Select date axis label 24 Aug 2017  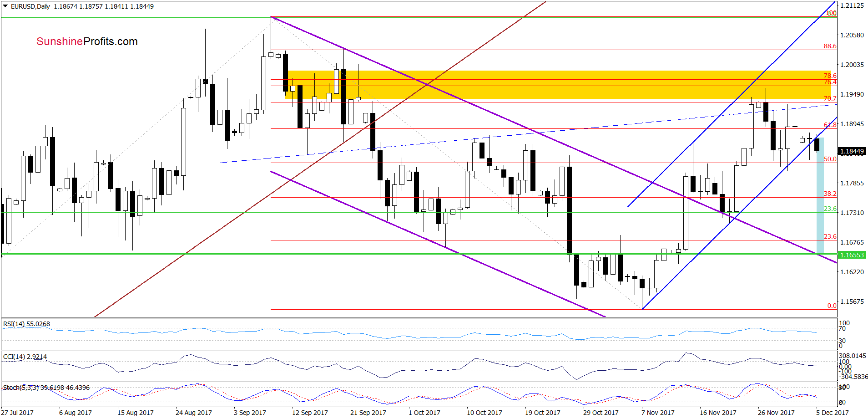pyautogui.click(x=194, y=413)
